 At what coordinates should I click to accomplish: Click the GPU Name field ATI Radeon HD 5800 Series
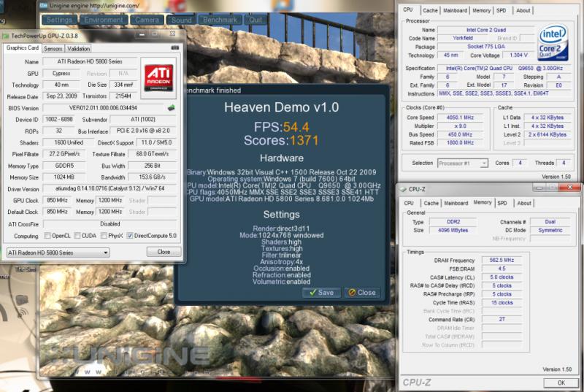(x=90, y=61)
